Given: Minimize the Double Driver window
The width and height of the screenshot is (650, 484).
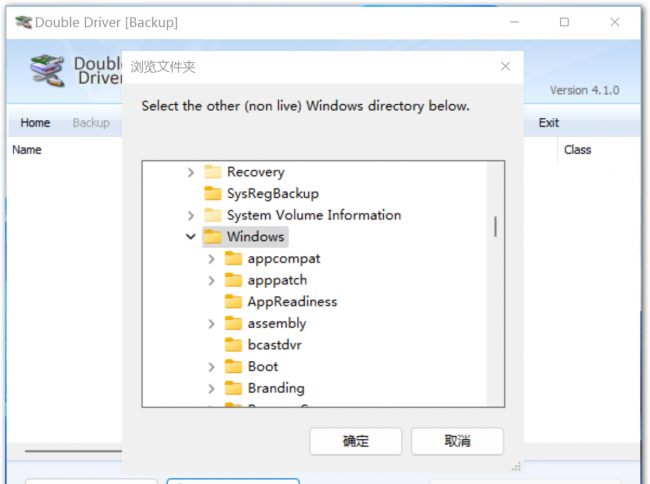Looking at the screenshot, I should (514, 22).
